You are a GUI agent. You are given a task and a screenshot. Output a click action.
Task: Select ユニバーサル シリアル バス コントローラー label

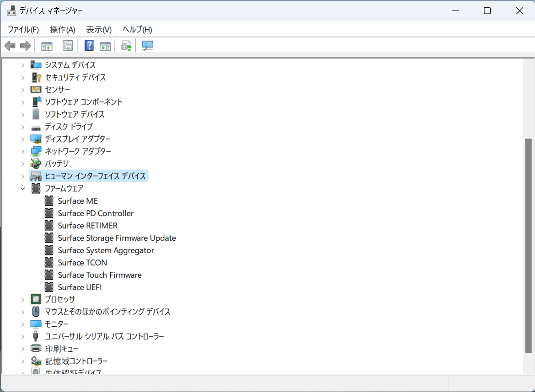click(x=104, y=336)
